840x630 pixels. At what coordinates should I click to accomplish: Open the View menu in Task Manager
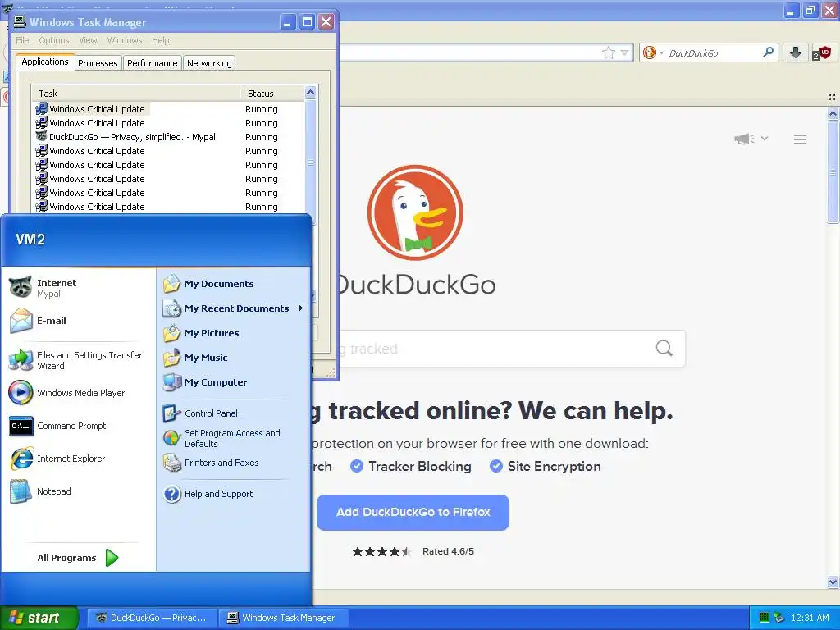pyautogui.click(x=88, y=40)
